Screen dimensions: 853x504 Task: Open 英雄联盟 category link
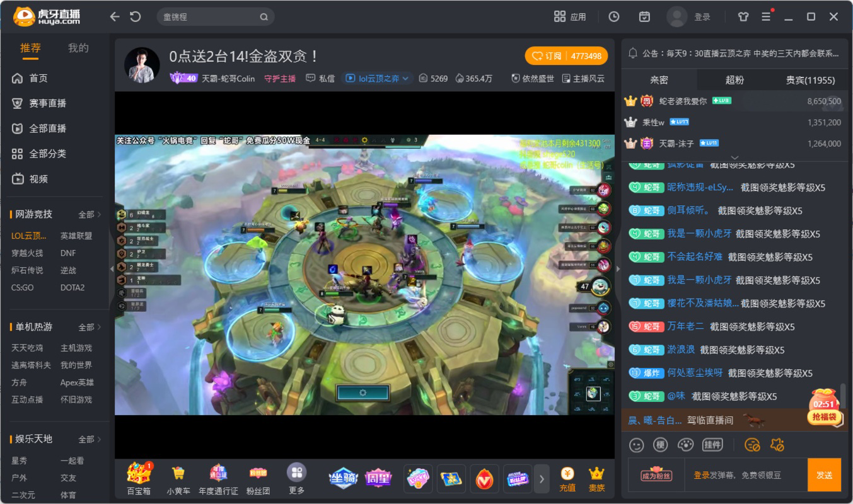point(76,236)
